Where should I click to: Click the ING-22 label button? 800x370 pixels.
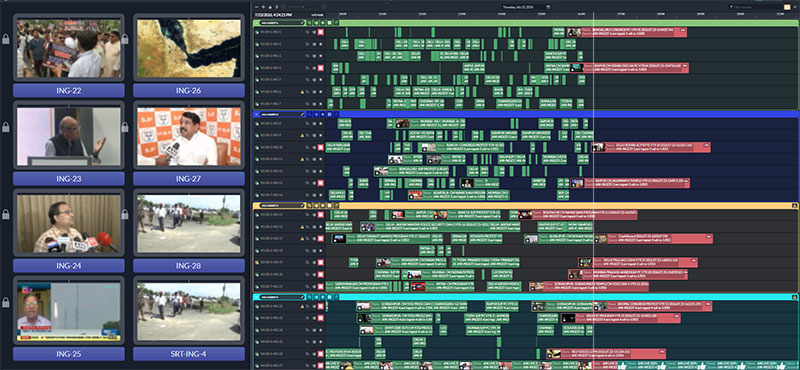[x=69, y=91]
